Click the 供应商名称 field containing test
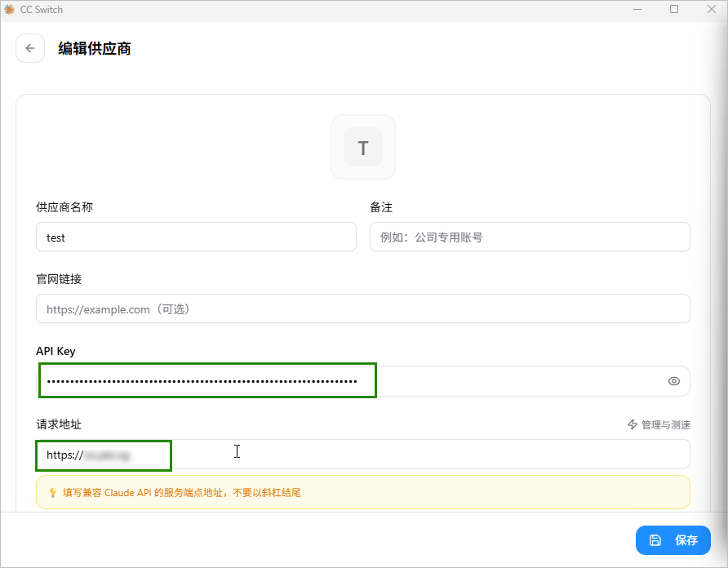This screenshot has height=568, width=728. point(196,237)
